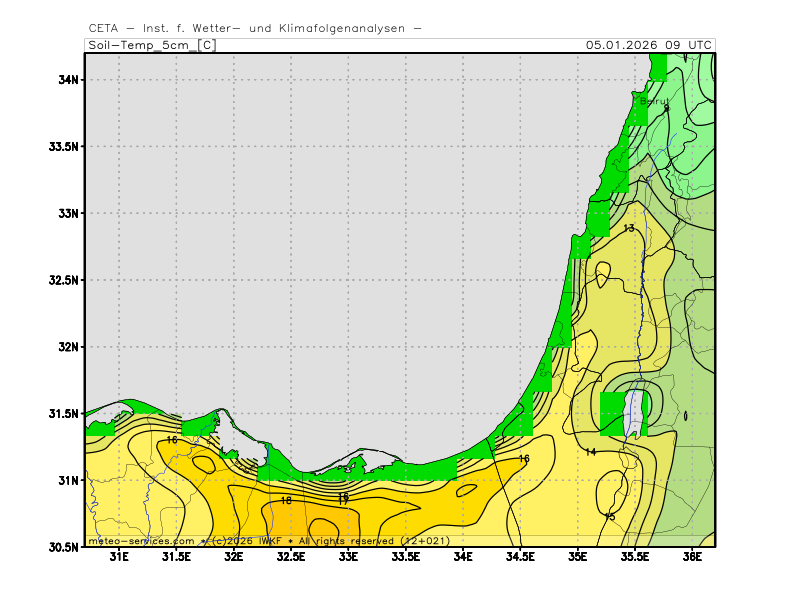Click the CETA institute title text
800x600 pixels.
254,28
